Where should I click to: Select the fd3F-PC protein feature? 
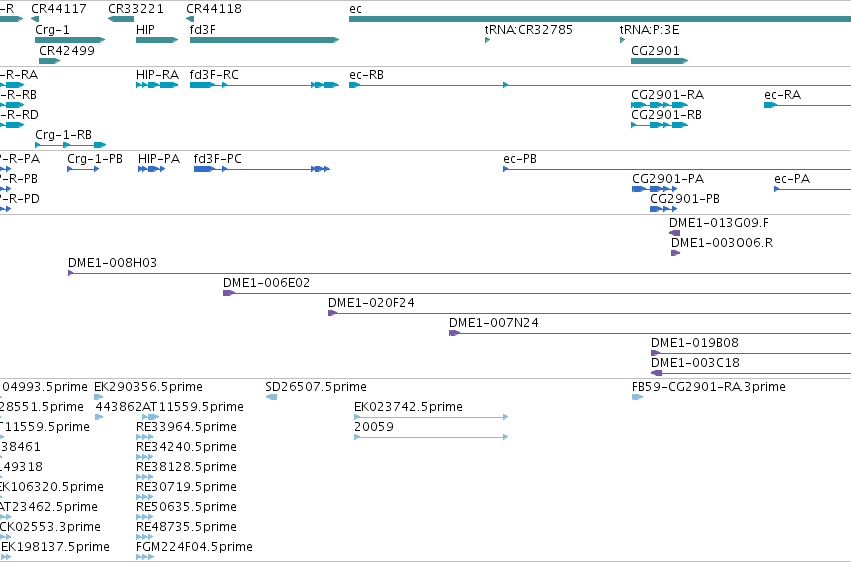pyautogui.click(x=262, y=169)
